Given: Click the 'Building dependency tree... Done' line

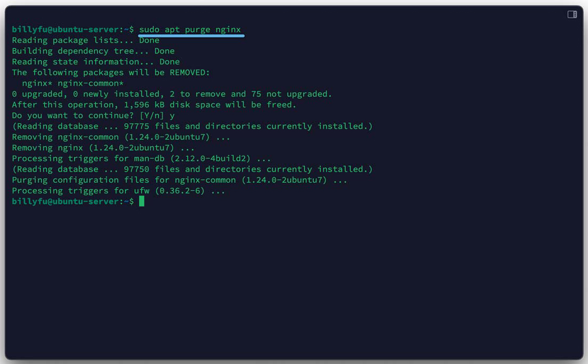Looking at the screenshot, I should tap(93, 51).
